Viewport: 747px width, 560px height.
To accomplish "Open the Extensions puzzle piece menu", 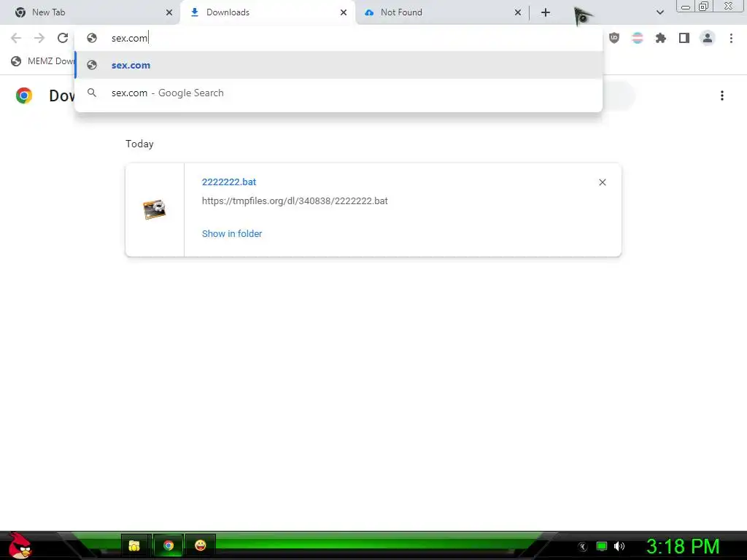I will point(661,38).
